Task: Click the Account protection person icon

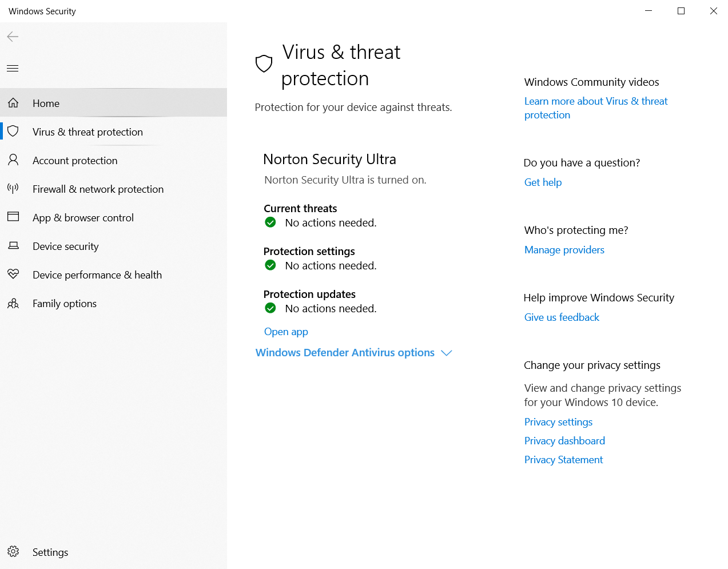Action: pyautogui.click(x=13, y=160)
